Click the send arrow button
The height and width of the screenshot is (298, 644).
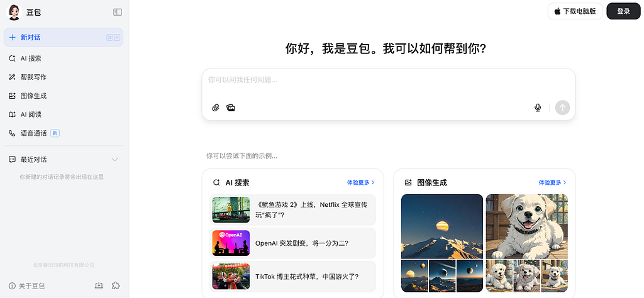pyautogui.click(x=562, y=108)
